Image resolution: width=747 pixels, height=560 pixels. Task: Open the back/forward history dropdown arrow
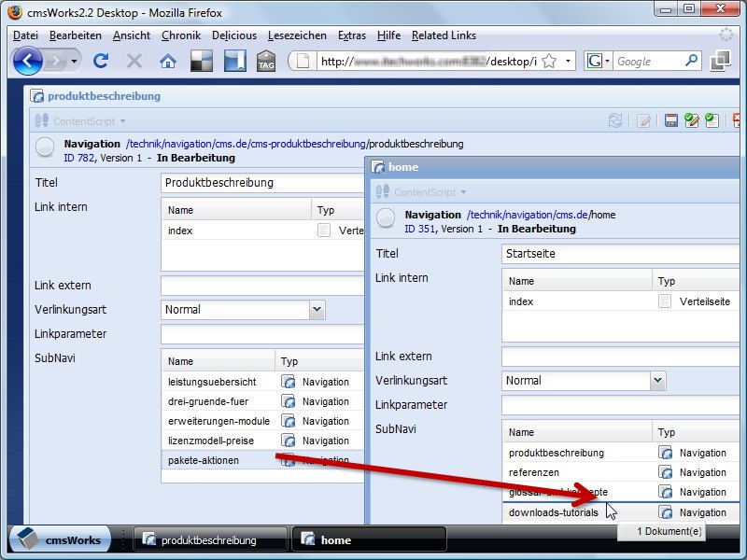pos(74,61)
